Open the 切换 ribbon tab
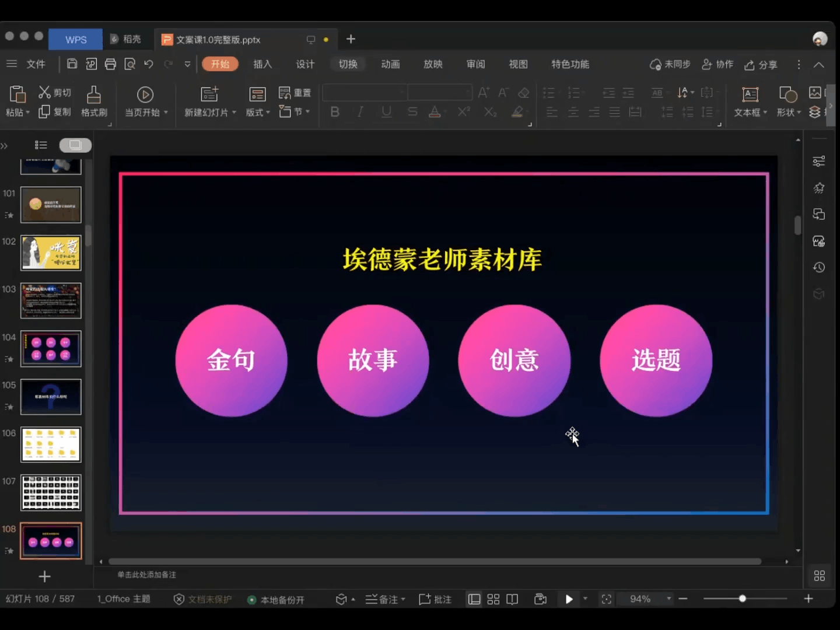 [348, 64]
